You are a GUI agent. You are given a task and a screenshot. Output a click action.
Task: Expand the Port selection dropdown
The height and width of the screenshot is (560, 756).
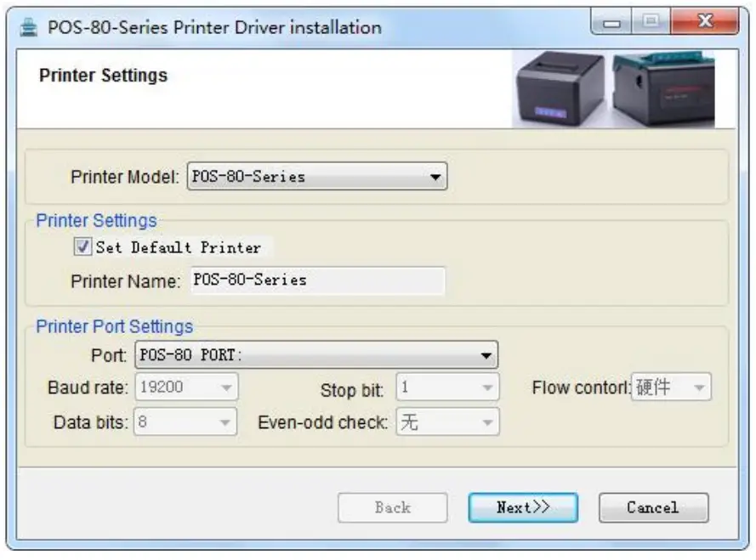(x=487, y=354)
